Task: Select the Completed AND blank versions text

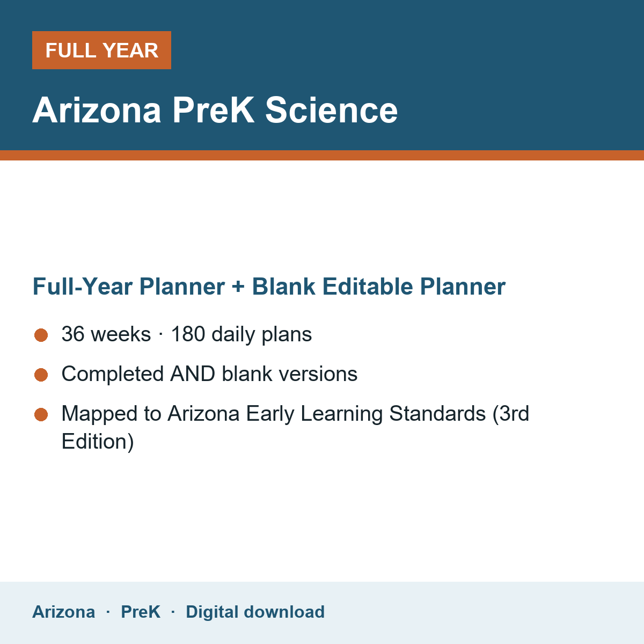Action: (209, 374)
